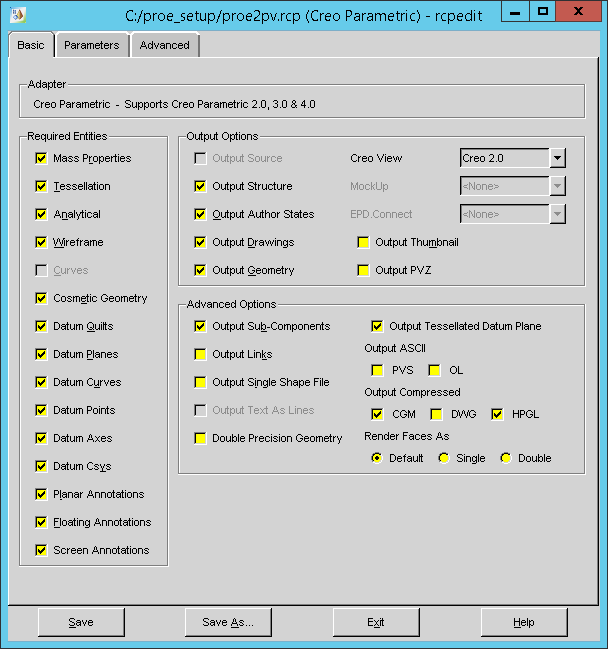Minimize the rcpedit window
Viewport: 608px width, 649px height.
coord(515,12)
